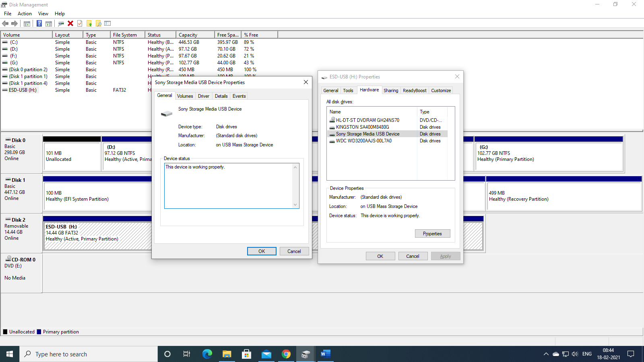Click Disk Management taskbar icon
This screenshot has width=644, height=362.
(x=305, y=354)
